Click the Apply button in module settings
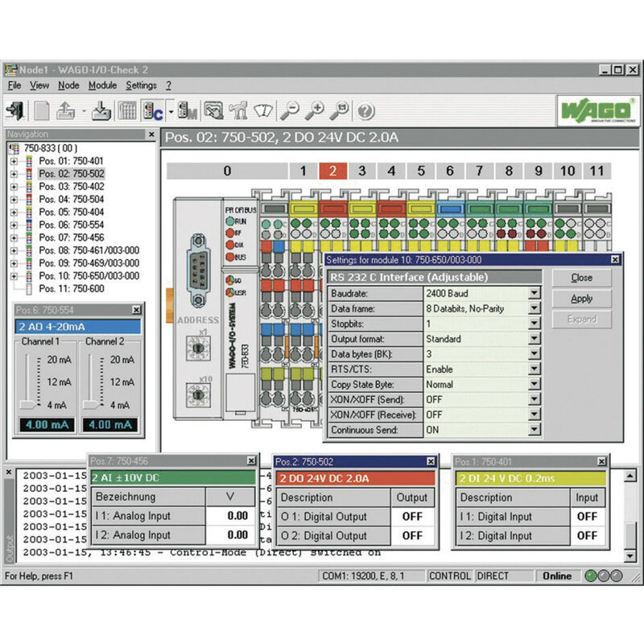Screen dimensions: 644x644 point(582,298)
